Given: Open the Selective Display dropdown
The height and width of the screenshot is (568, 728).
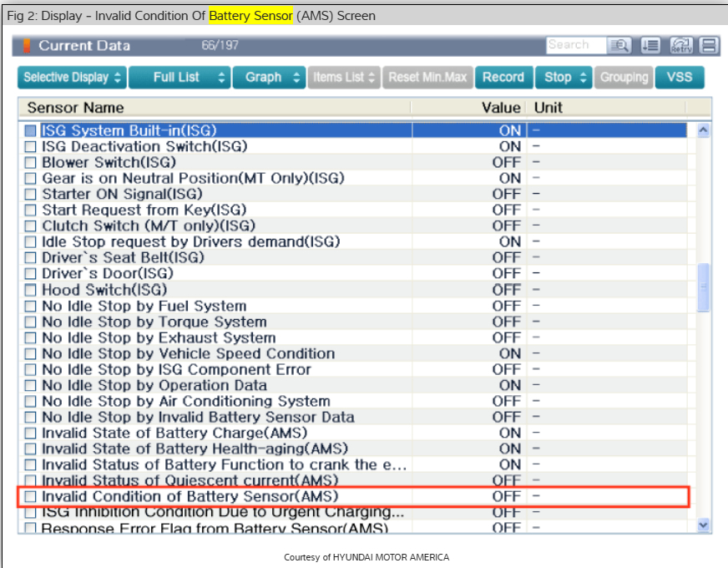Looking at the screenshot, I should click(72, 77).
